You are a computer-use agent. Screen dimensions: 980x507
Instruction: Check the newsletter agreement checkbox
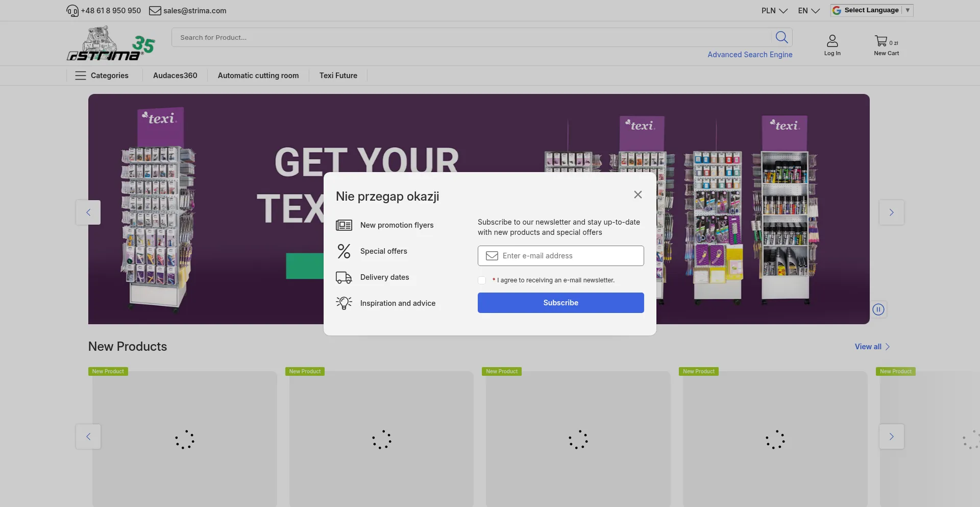point(482,280)
